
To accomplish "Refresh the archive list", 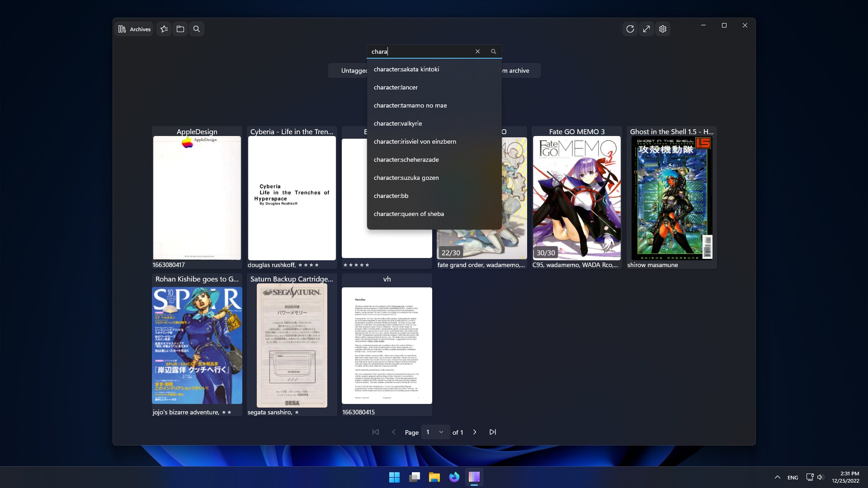I will pyautogui.click(x=630, y=29).
